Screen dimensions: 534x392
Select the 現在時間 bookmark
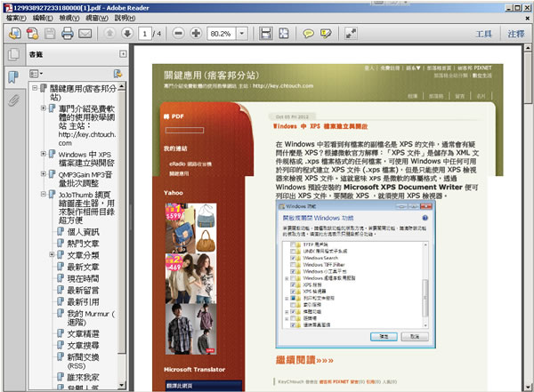click(x=83, y=279)
